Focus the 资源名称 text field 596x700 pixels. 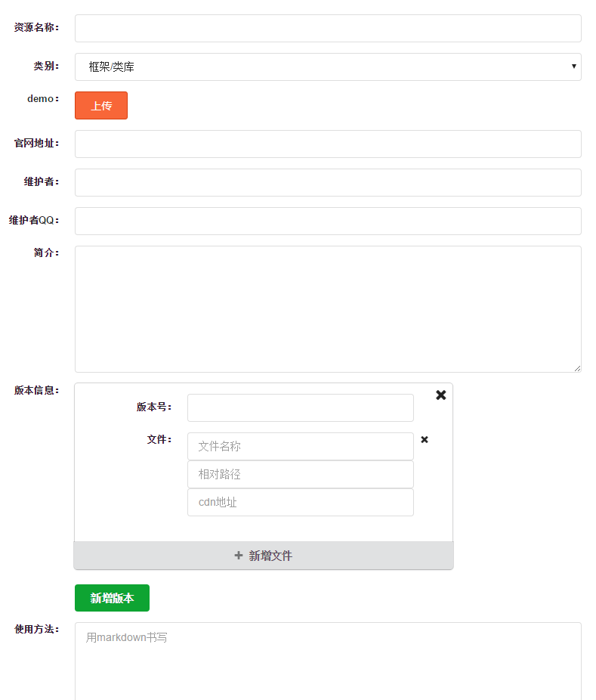pyautogui.click(x=328, y=29)
